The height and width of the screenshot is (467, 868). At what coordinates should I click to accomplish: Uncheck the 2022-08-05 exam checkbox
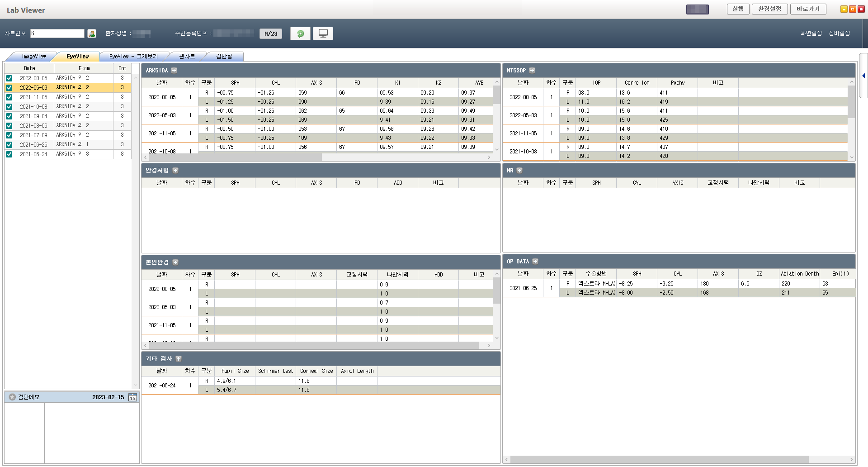tap(9, 78)
